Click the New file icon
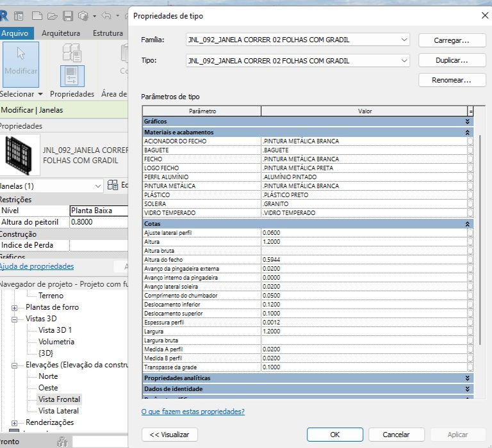This screenshot has height=448, width=492. point(37,15)
